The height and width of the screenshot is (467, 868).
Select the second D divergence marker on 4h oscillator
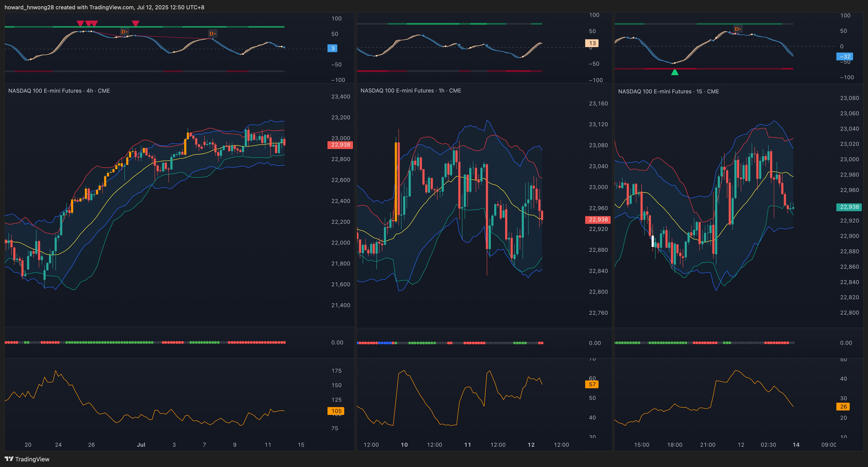213,33
